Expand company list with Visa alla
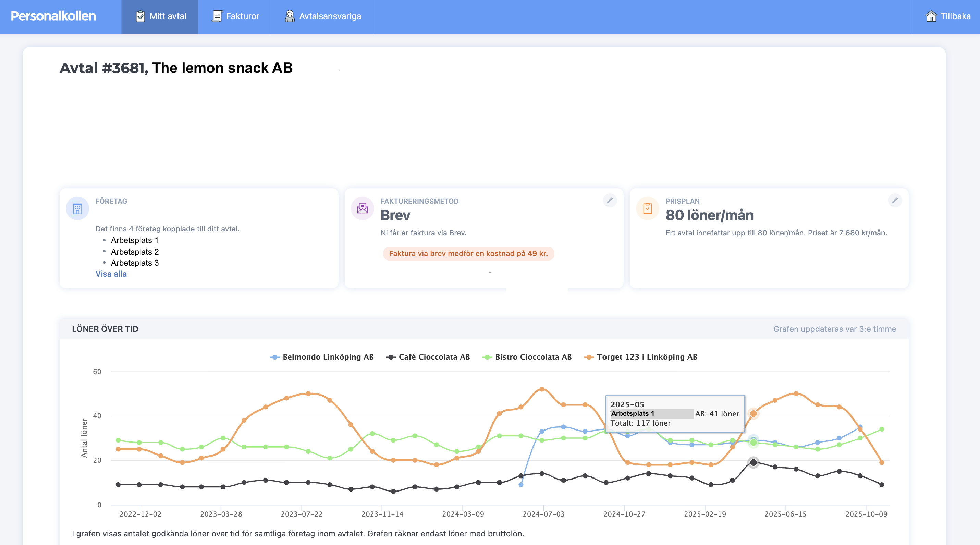 (x=111, y=274)
